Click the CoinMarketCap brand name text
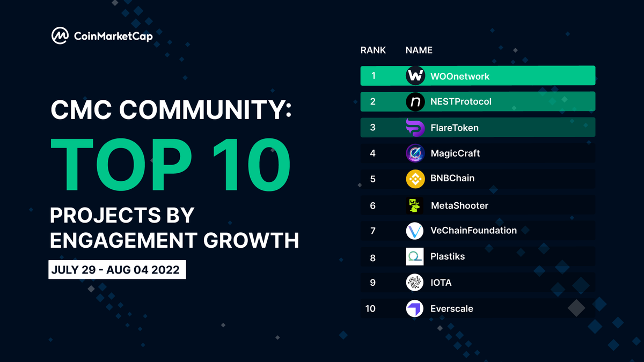The width and height of the screenshot is (644, 362). [x=113, y=37]
